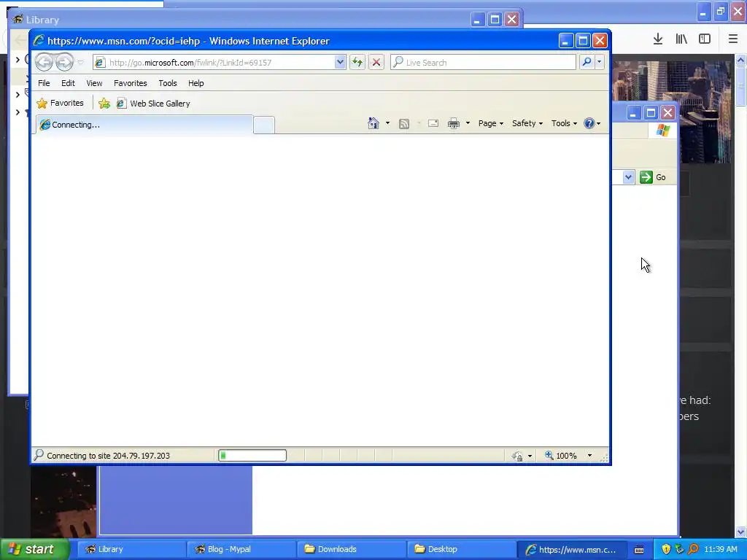Expand the Print options dropdown arrow
Image resolution: width=747 pixels, height=560 pixels.
(468, 123)
